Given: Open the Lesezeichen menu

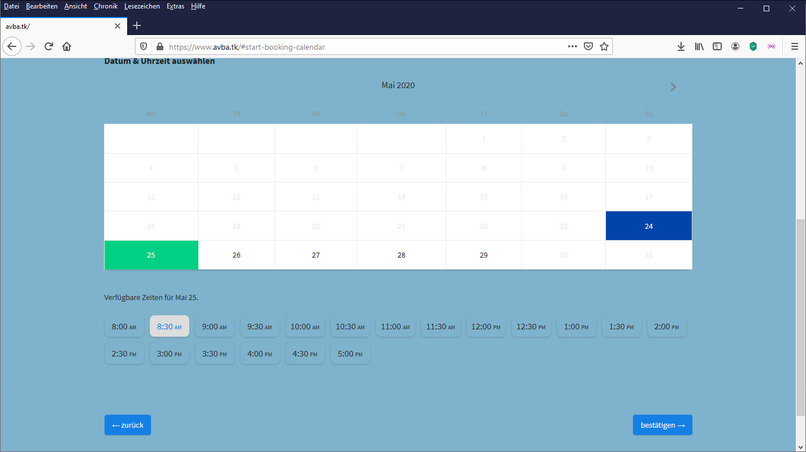Looking at the screenshot, I should click(142, 6).
